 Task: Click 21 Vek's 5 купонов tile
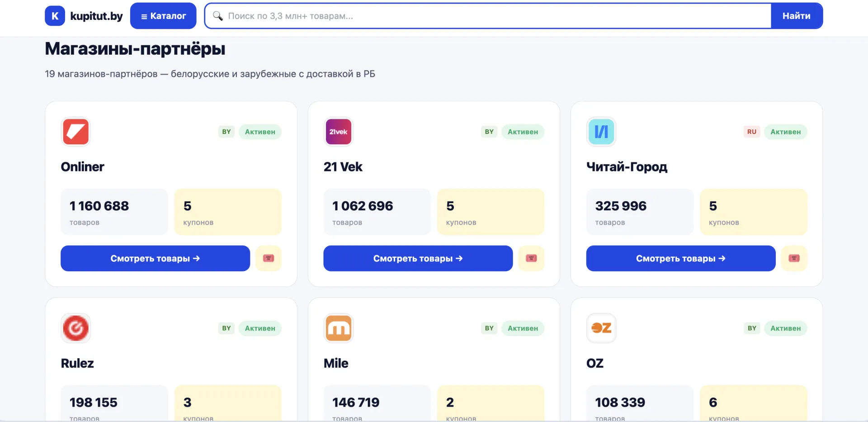(491, 212)
